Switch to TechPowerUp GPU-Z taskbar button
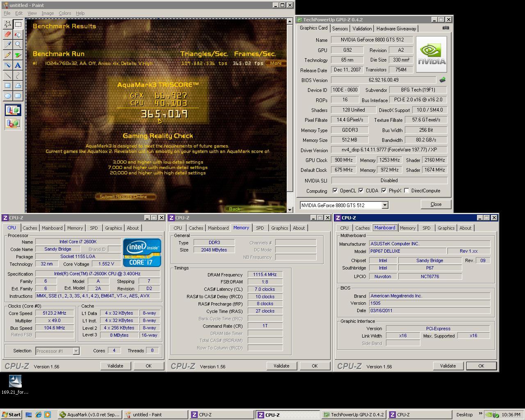525x420 pixels. tap(354, 415)
